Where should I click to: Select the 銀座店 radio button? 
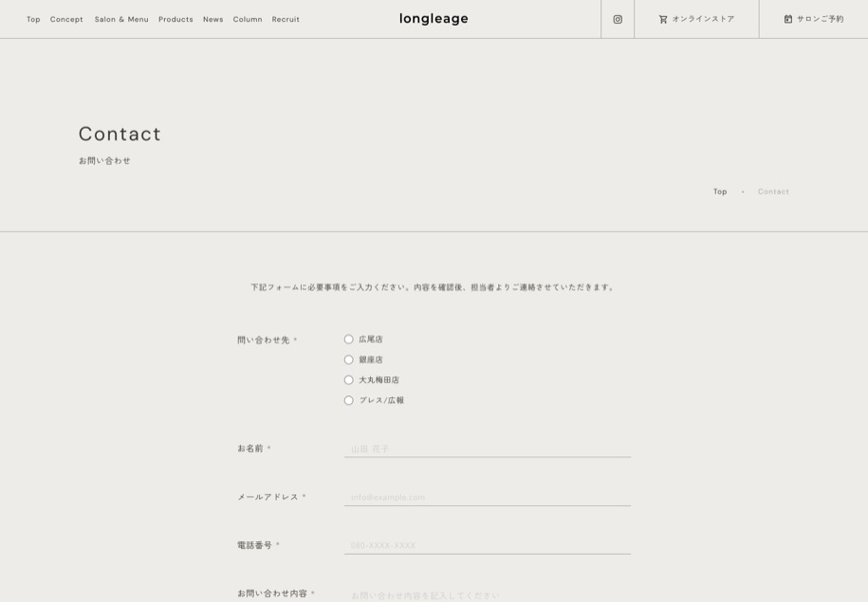point(349,359)
